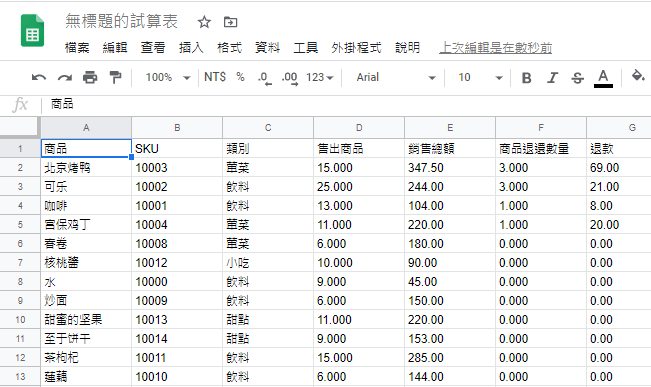Open the 插入 menu
The width and height of the screenshot is (651, 387).
(191, 48)
